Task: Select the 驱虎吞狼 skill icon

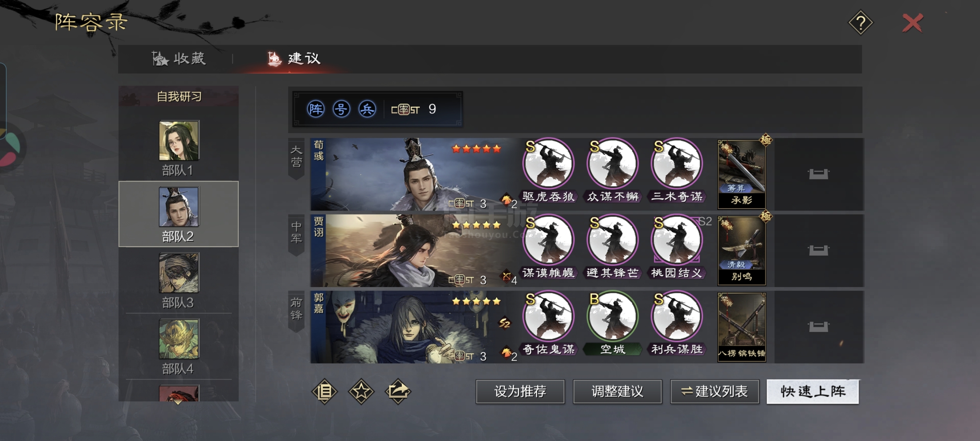Action: click(548, 164)
